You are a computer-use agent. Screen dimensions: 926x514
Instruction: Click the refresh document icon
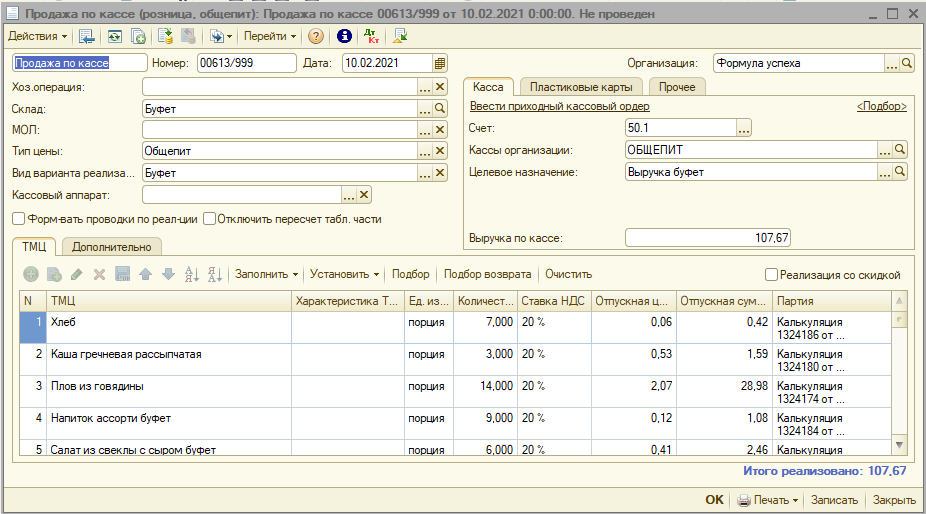click(114, 36)
